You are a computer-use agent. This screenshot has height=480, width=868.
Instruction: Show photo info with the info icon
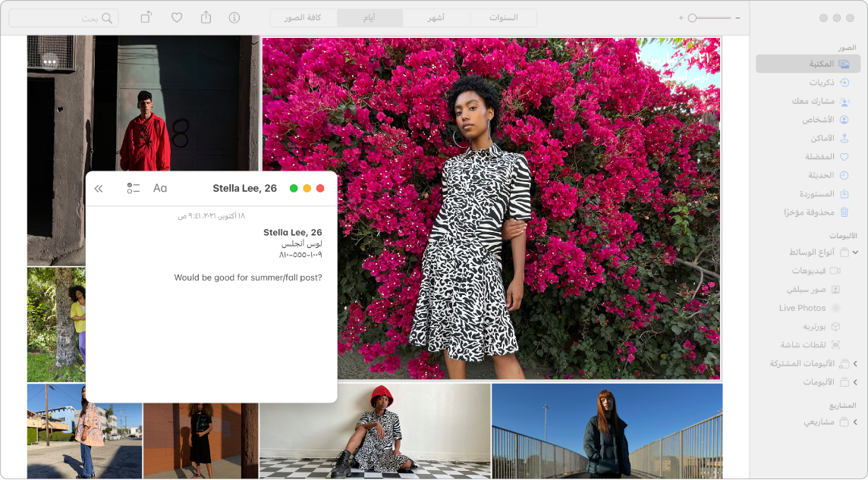tap(234, 17)
